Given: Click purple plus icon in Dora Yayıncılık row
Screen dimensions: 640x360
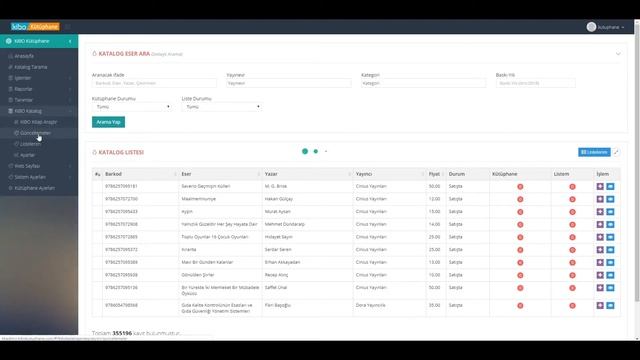Looking at the screenshot, I should coord(600,305).
